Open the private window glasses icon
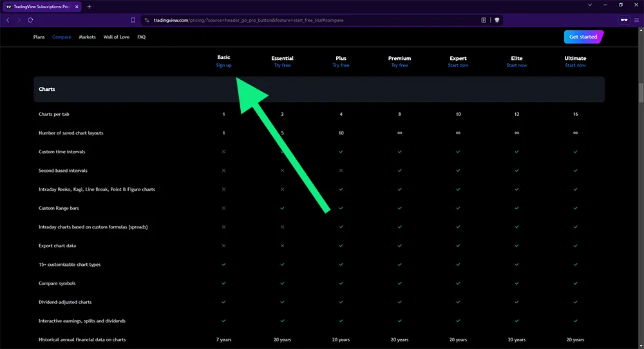 624,20
